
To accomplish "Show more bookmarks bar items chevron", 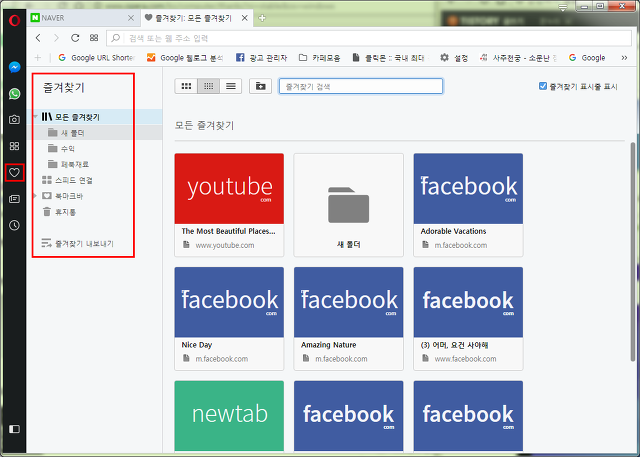I will 624,58.
